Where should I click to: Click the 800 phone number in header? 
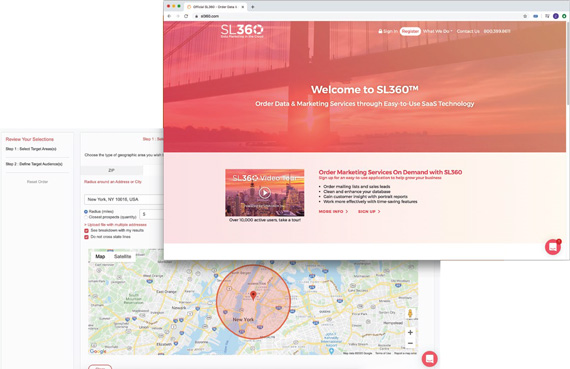(x=497, y=31)
